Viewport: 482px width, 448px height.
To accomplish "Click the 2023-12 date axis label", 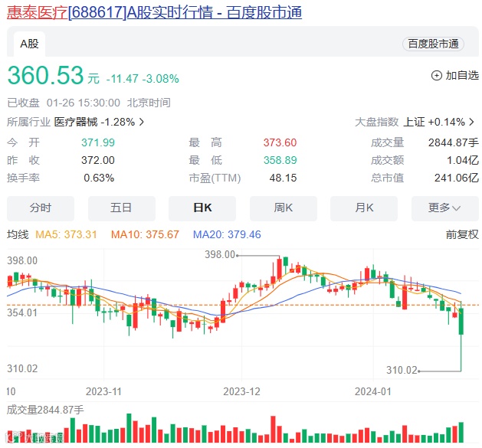I will point(241,392).
